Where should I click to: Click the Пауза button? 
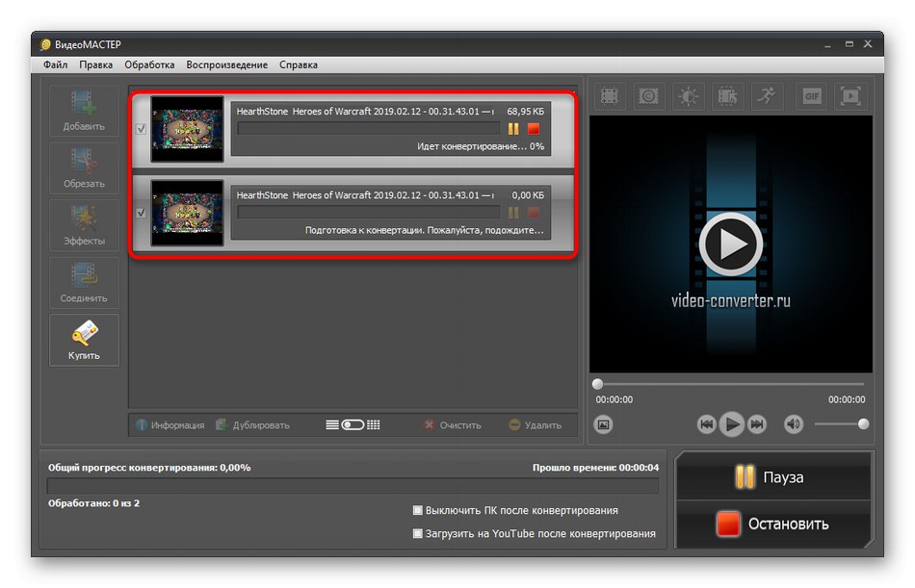[772, 477]
